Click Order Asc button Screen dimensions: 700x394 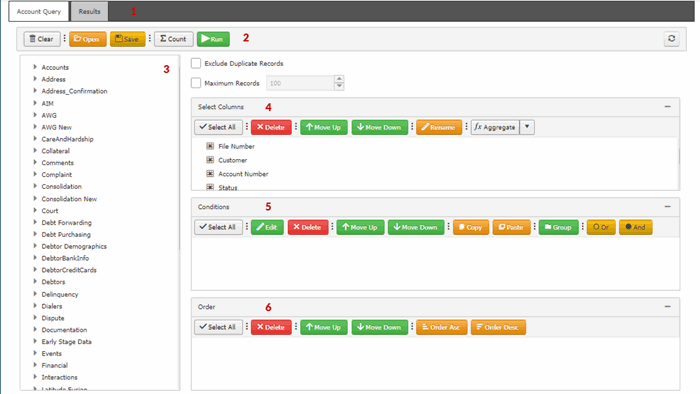(442, 327)
